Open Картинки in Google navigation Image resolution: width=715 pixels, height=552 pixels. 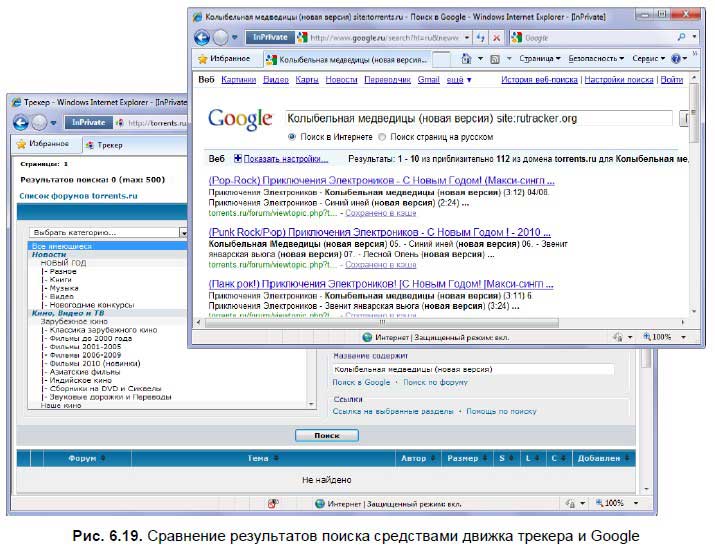(238, 80)
